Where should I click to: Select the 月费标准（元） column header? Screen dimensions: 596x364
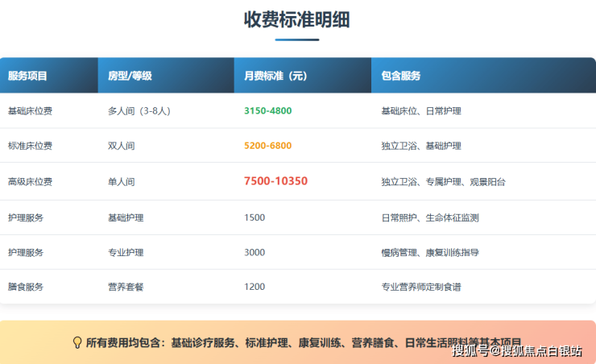click(275, 77)
